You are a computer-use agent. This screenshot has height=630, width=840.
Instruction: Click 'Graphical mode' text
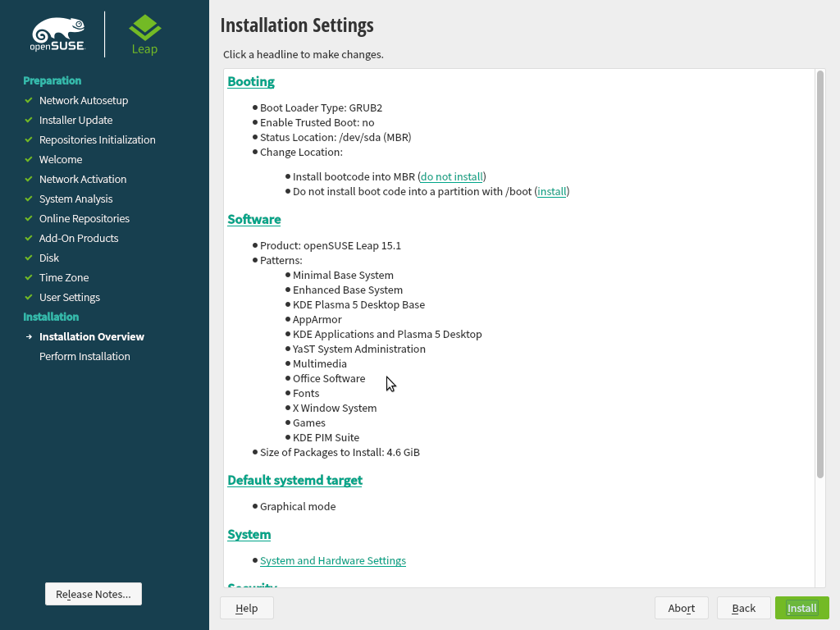(298, 506)
